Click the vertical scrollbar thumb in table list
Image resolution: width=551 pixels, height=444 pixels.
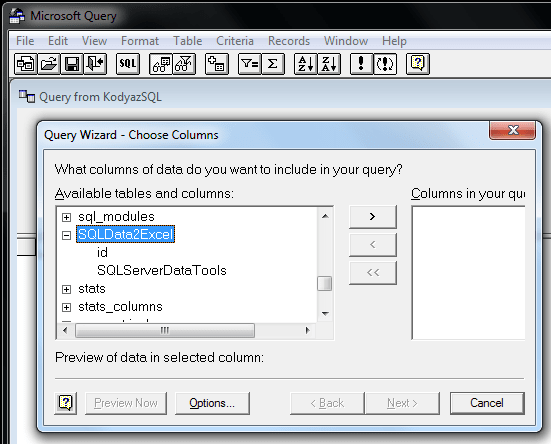point(324,283)
